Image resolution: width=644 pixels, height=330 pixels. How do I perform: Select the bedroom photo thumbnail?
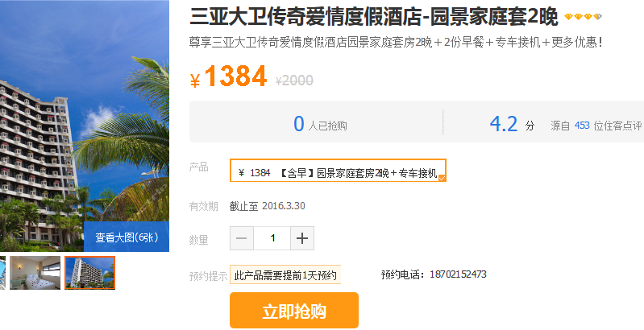(x=35, y=273)
